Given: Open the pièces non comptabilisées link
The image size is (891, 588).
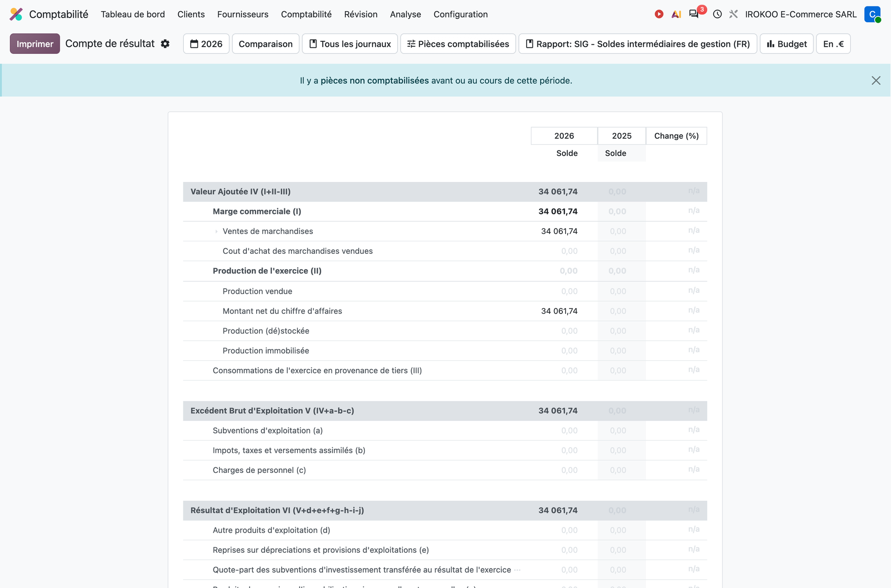Looking at the screenshot, I should tap(374, 80).
